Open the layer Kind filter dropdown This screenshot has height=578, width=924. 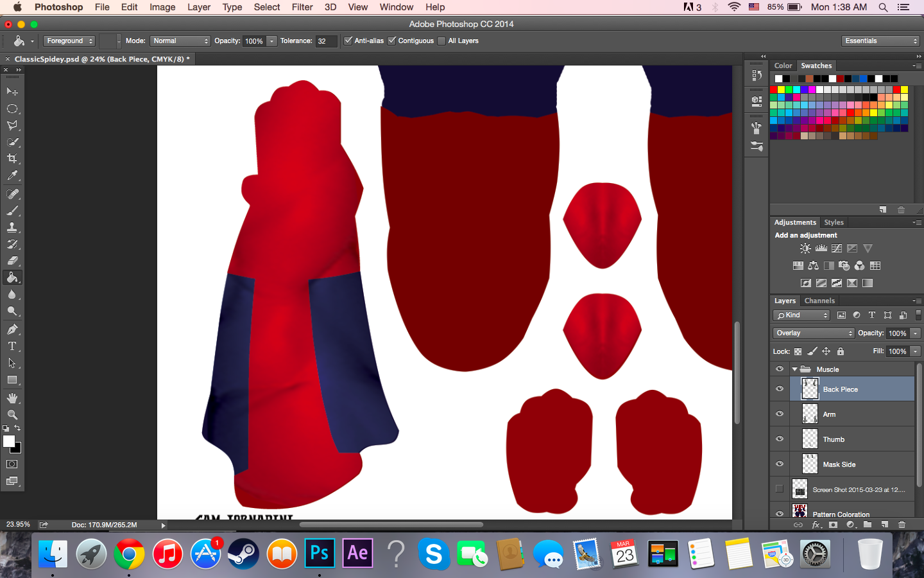[x=802, y=315]
